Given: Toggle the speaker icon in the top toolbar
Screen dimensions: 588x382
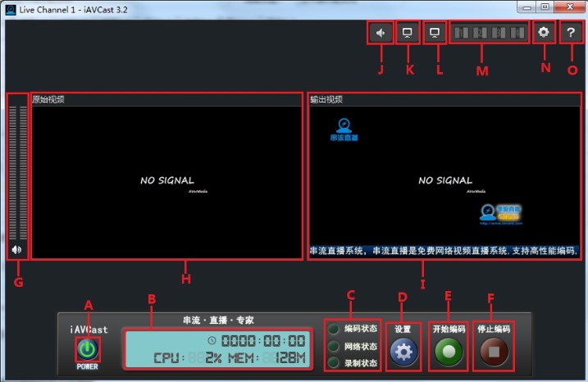Looking at the screenshot, I should pos(381,33).
